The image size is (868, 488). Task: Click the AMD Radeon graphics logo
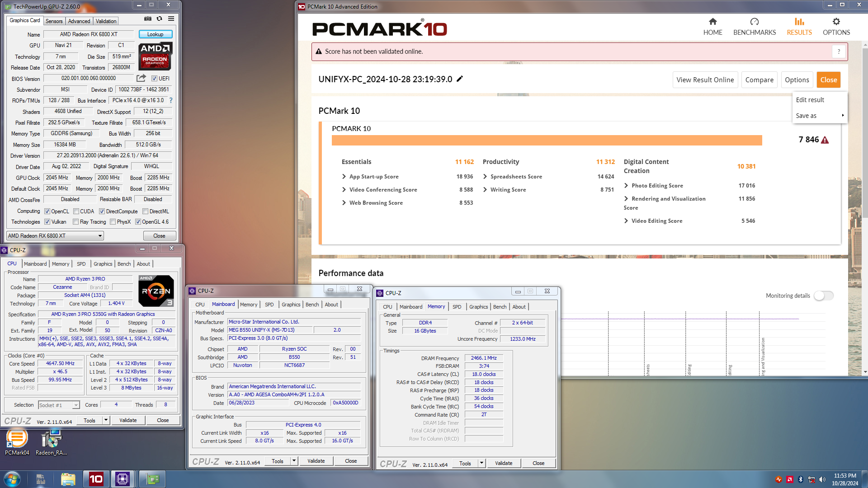(x=156, y=56)
